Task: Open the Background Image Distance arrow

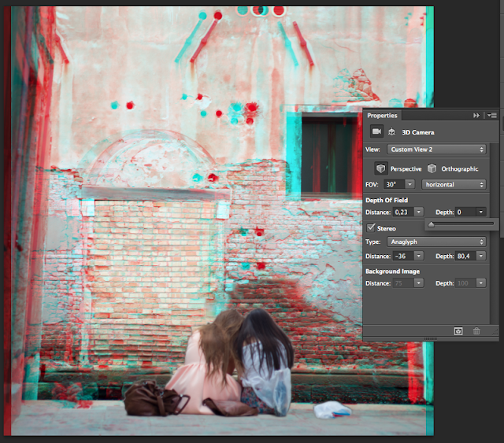Action: 418,283
